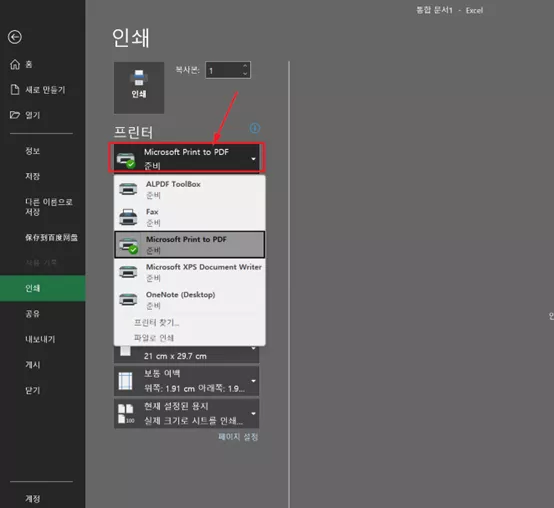554x508 pixels.
Task: Open the 정보 page
Action: (33, 151)
